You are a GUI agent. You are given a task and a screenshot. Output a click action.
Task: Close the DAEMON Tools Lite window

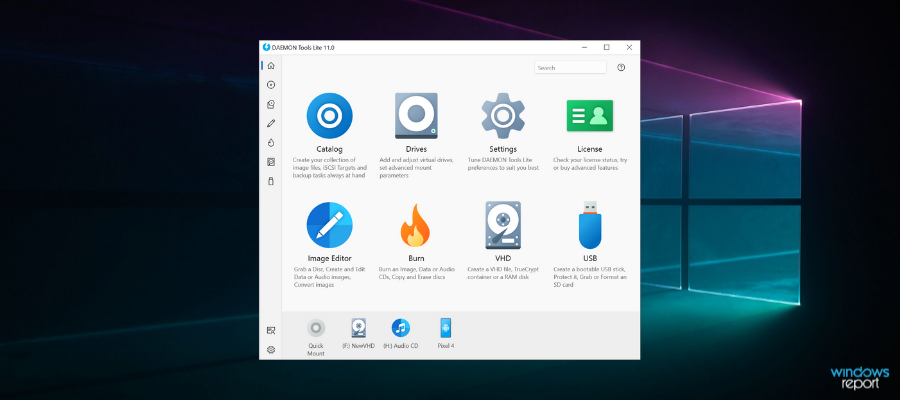point(629,48)
